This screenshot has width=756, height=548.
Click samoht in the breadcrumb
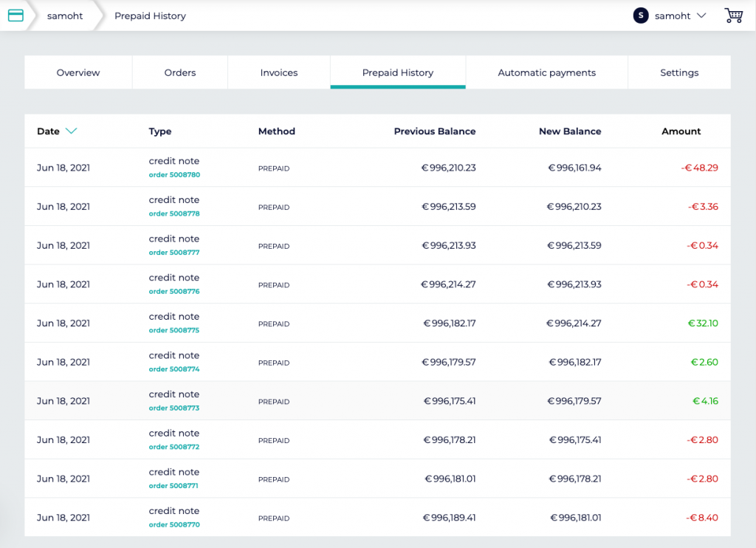[x=65, y=16]
